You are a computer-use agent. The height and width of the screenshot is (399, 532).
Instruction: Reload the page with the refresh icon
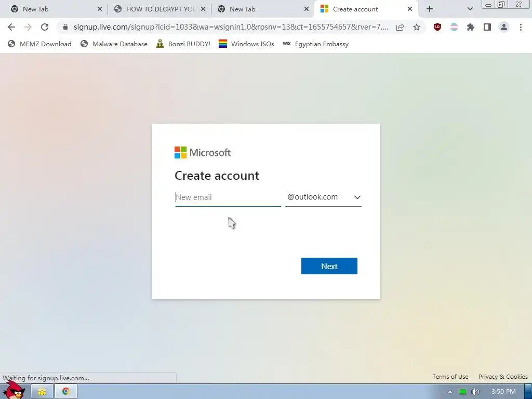click(x=45, y=27)
